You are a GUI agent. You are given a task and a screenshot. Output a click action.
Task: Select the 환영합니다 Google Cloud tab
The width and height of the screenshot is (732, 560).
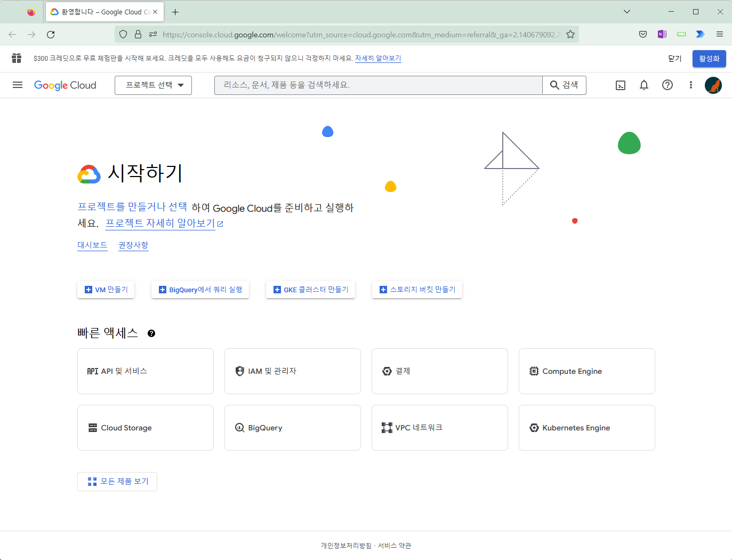[104, 12]
